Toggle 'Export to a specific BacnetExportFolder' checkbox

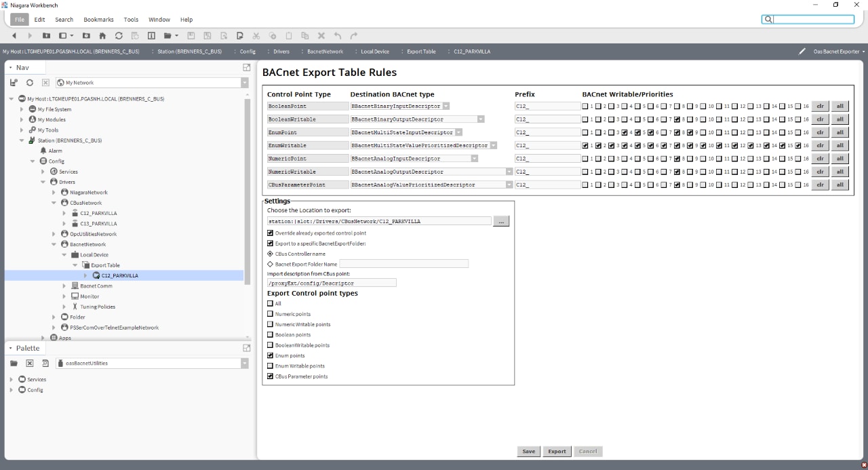click(x=271, y=243)
